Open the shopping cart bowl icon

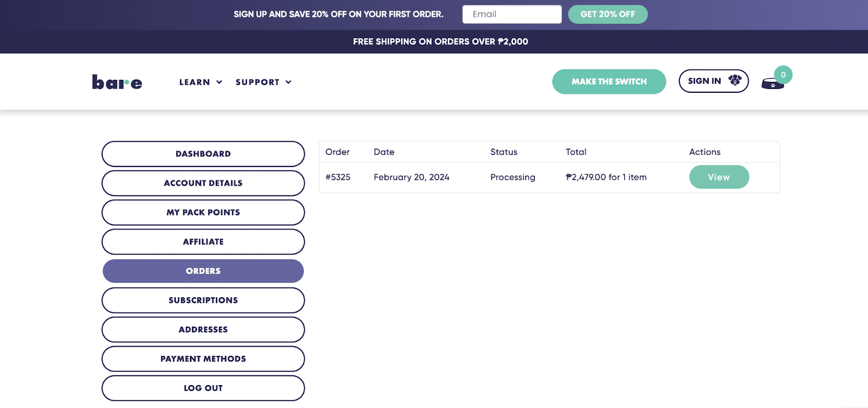click(x=772, y=84)
